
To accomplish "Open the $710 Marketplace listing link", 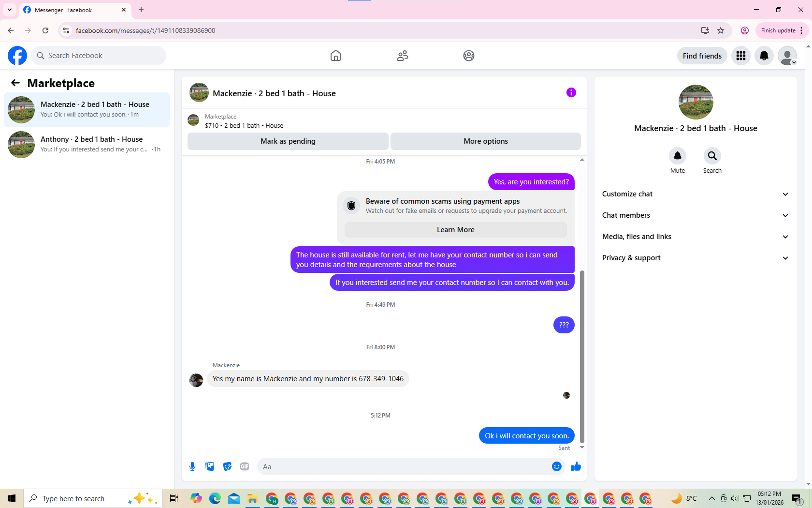I will click(x=244, y=125).
